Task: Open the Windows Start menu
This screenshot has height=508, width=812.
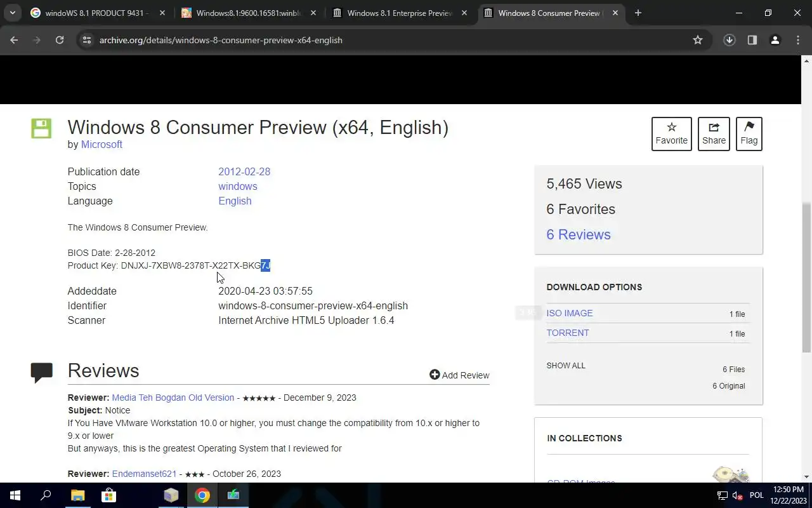Action: pos(15,495)
